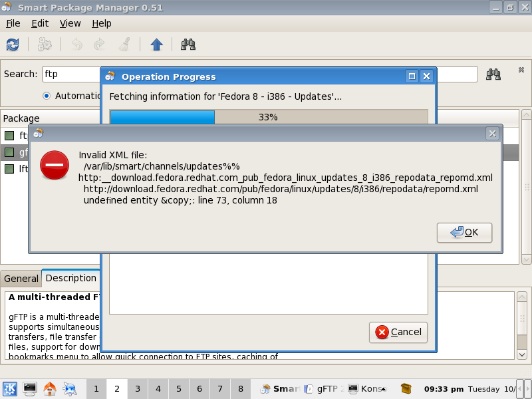Click the Smart Package Manager title icon
Screen dimensions: 532x399
click(7, 7)
